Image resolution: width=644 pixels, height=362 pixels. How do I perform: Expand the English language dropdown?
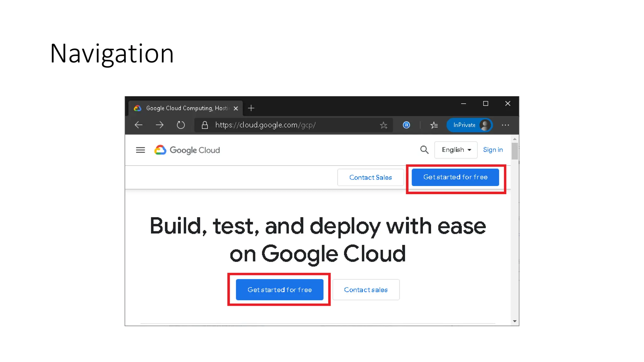(456, 150)
